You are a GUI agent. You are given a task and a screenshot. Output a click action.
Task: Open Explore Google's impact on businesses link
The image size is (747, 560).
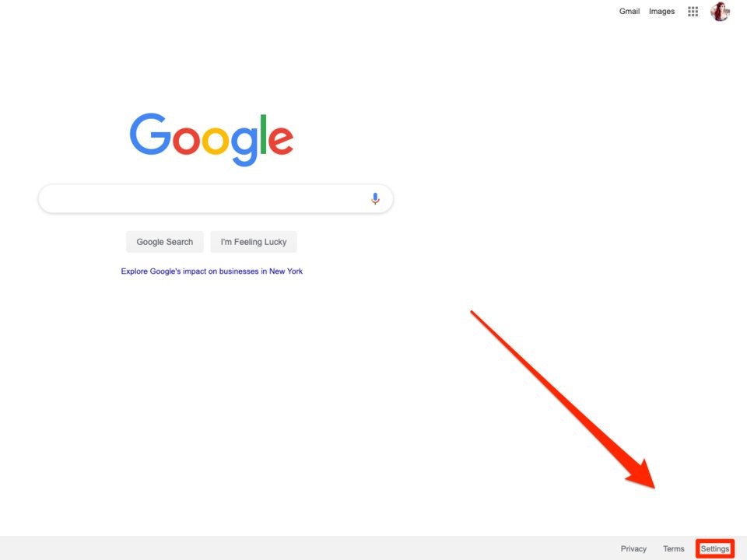tap(212, 271)
